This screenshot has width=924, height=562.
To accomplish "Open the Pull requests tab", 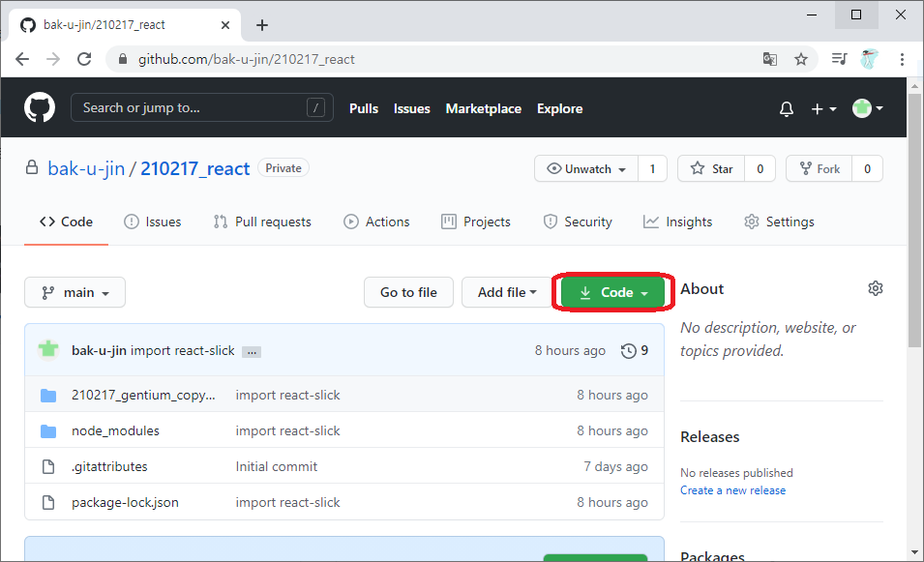I will pyautogui.click(x=262, y=222).
